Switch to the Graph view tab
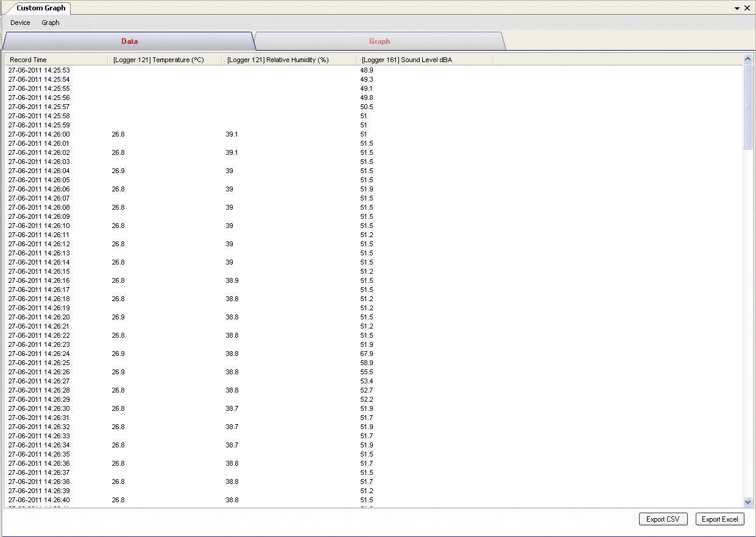Viewport: 756px width, 537px height. click(379, 41)
